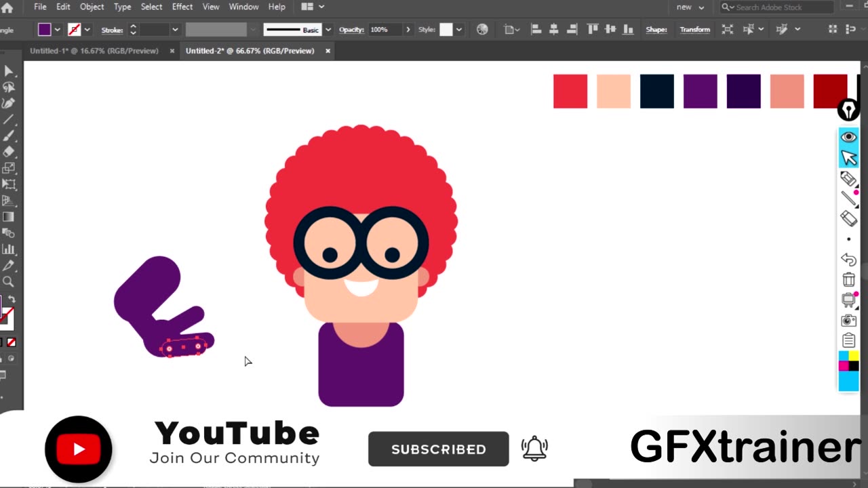The width and height of the screenshot is (868, 488).
Task: Select the Pen tool in left toolbar
Action: click(x=8, y=103)
